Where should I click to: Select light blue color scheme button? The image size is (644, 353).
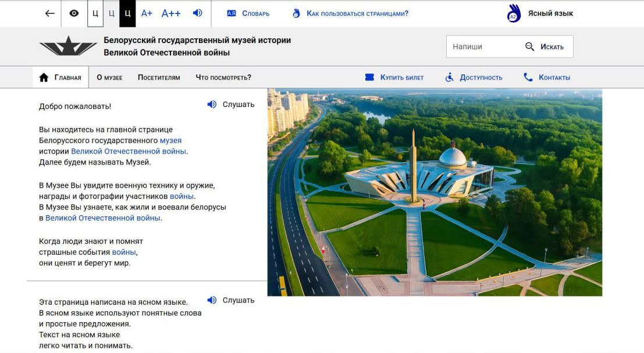click(x=112, y=13)
